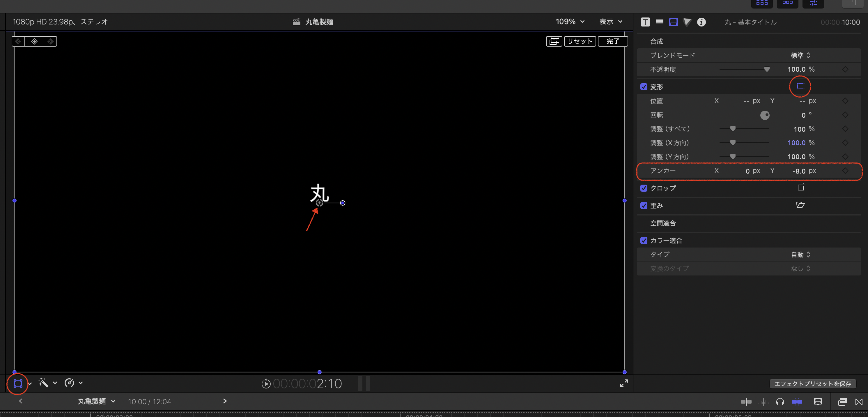Click the Crop on-screen control icon
868x417 pixels.
pos(800,188)
